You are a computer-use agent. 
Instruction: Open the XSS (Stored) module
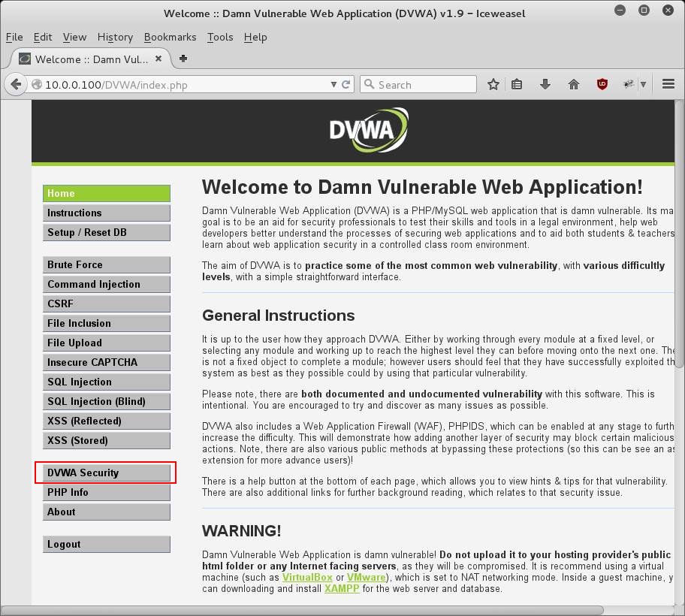(x=107, y=440)
